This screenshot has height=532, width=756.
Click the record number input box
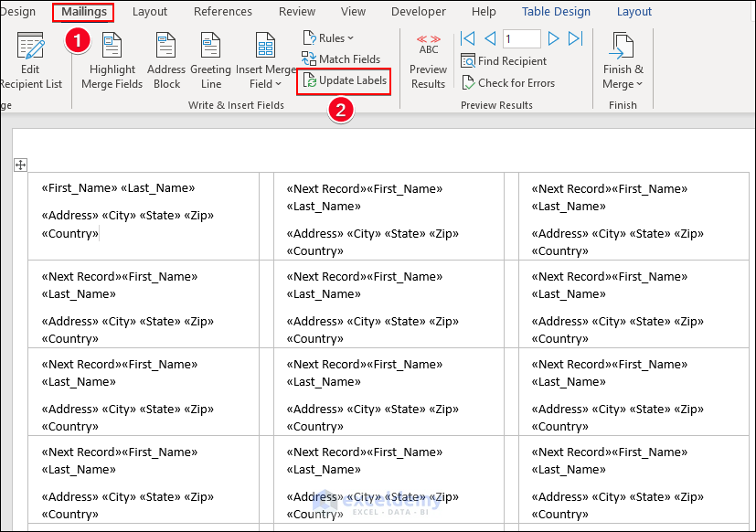click(521, 38)
